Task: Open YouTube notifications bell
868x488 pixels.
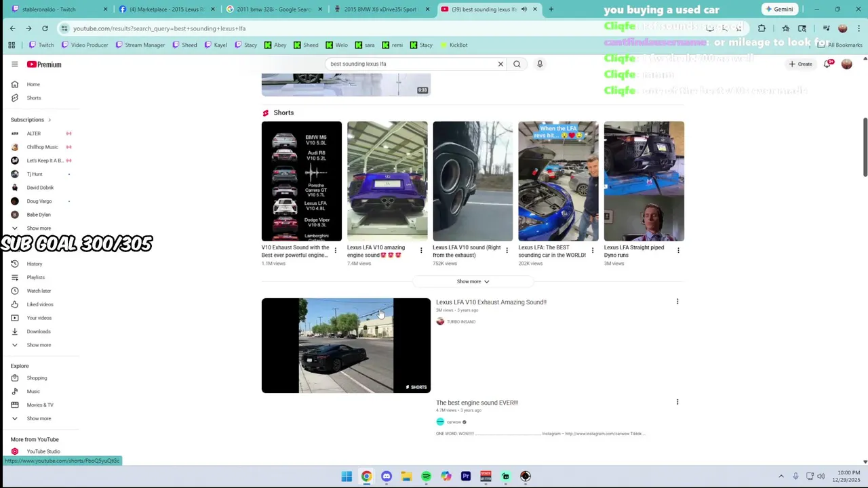Action: tap(827, 64)
